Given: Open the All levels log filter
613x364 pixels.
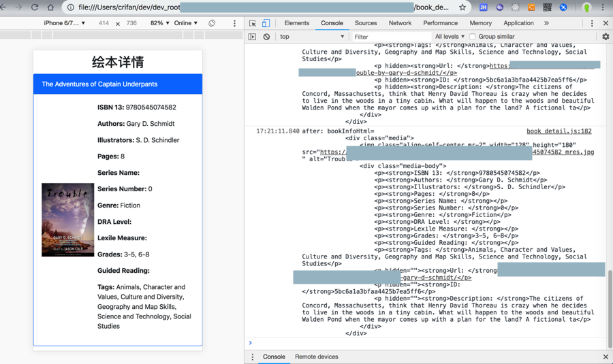Looking at the screenshot, I should tap(450, 36).
